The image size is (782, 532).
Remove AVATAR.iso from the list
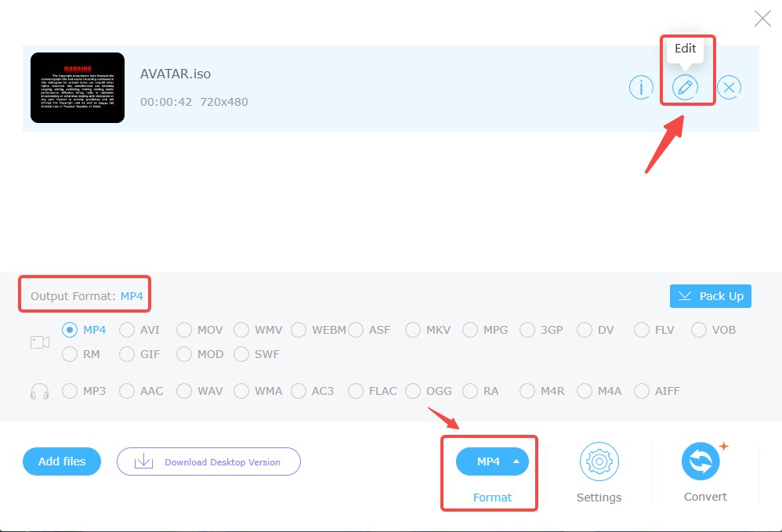[x=729, y=87]
